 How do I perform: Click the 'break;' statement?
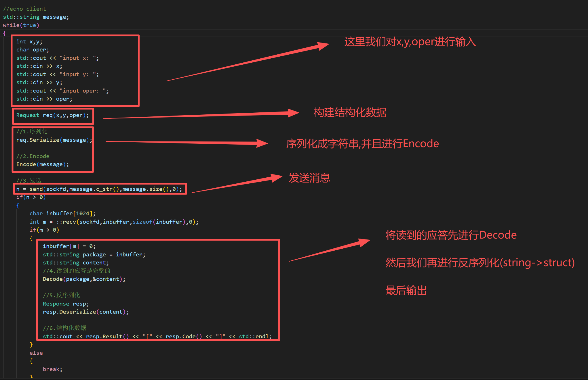(x=52, y=369)
